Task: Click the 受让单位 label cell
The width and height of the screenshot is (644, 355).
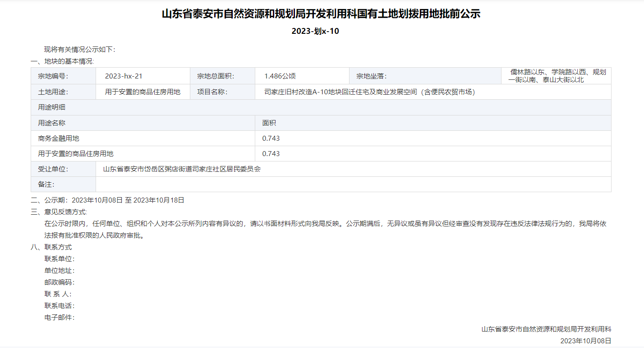Action: [63, 169]
